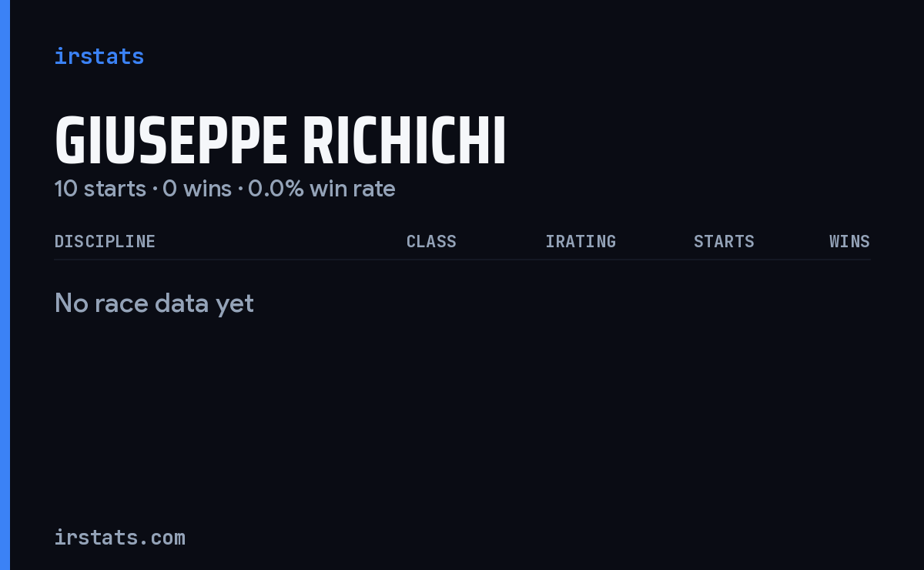Image resolution: width=924 pixels, height=570 pixels.
Task: Select the Giuseppe Richichi driver name heading
Action: [280, 142]
